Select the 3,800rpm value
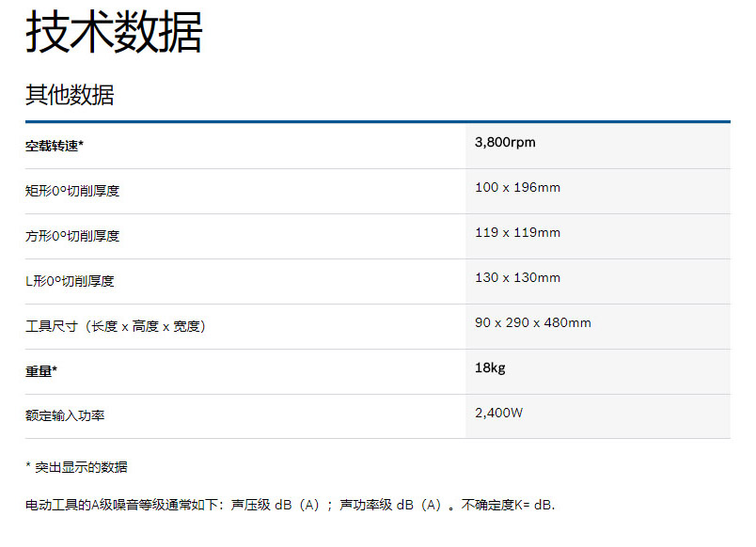Screen dimensions: 756x547 (505, 143)
